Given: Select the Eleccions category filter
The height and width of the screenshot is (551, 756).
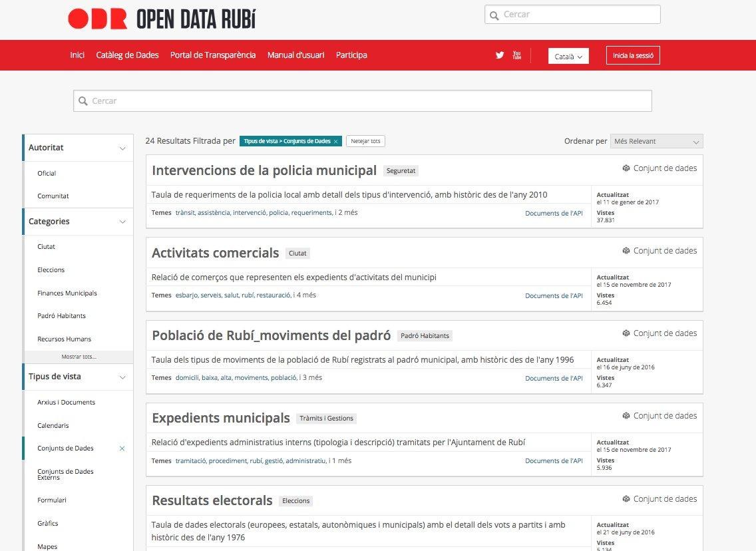Looking at the screenshot, I should pos(51,270).
